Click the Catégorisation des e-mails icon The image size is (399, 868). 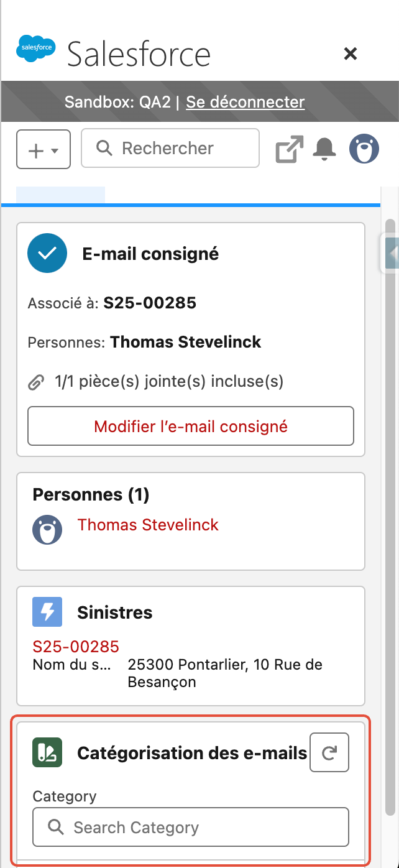click(47, 752)
